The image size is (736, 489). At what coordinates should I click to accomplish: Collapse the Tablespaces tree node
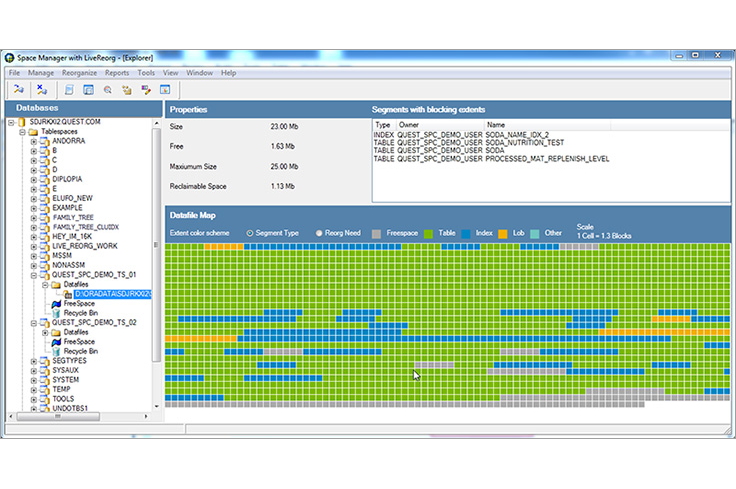[x=23, y=132]
